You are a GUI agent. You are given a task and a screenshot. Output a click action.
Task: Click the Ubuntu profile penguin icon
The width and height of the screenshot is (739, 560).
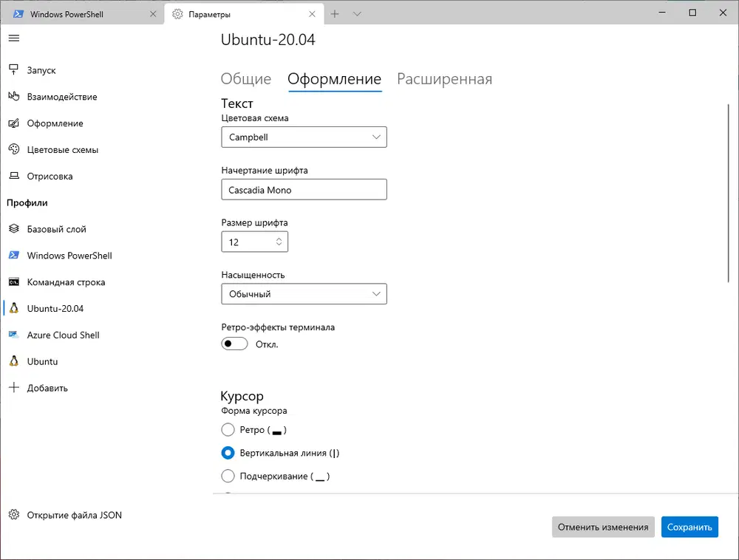pyautogui.click(x=13, y=361)
